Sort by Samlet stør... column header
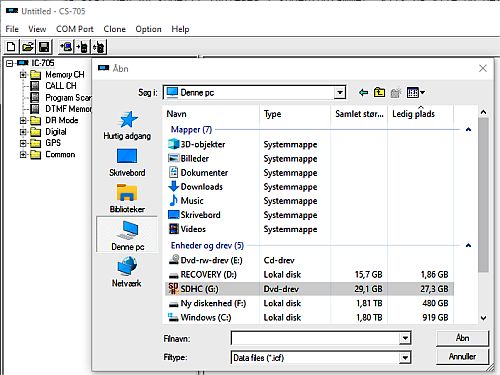The width and height of the screenshot is (500, 375). [x=359, y=114]
